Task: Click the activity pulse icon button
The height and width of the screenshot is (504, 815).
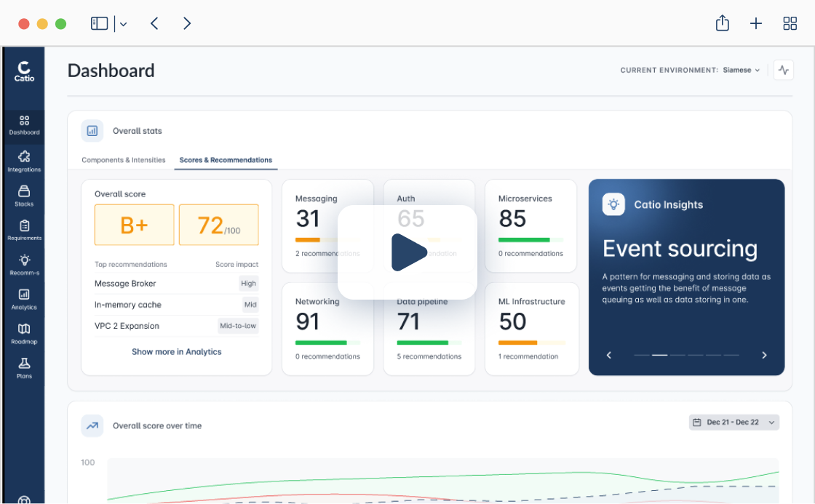Action: point(783,70)
